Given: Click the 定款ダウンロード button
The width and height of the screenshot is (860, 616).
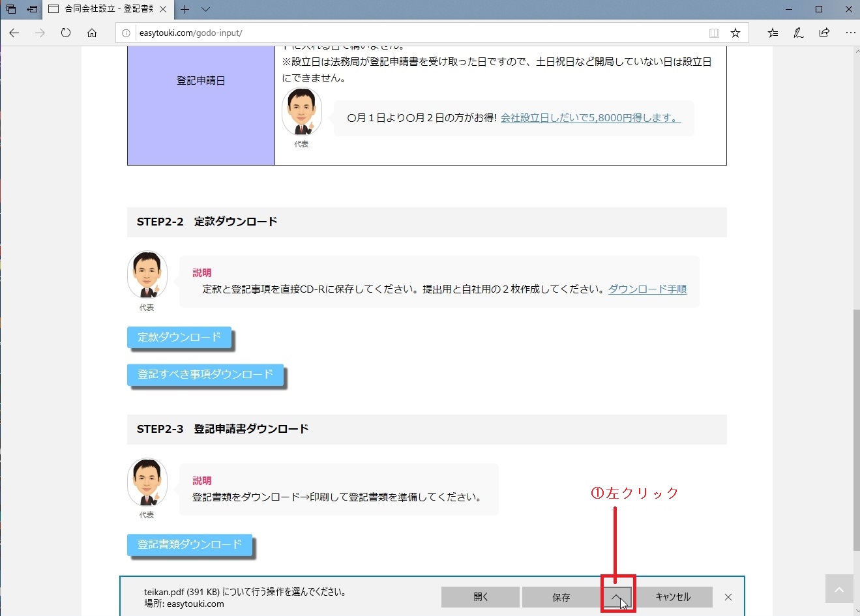Looking at the screenshot, I should pos(179,337).
